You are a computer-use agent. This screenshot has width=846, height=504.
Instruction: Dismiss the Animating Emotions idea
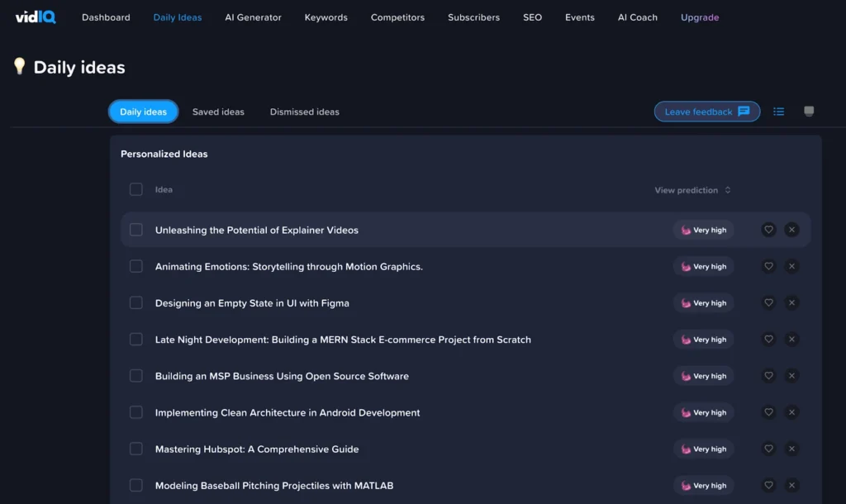tap(791, 266)
